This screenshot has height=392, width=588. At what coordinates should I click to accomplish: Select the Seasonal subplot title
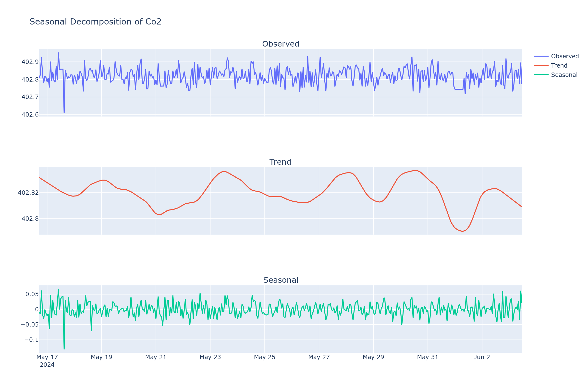281,280
